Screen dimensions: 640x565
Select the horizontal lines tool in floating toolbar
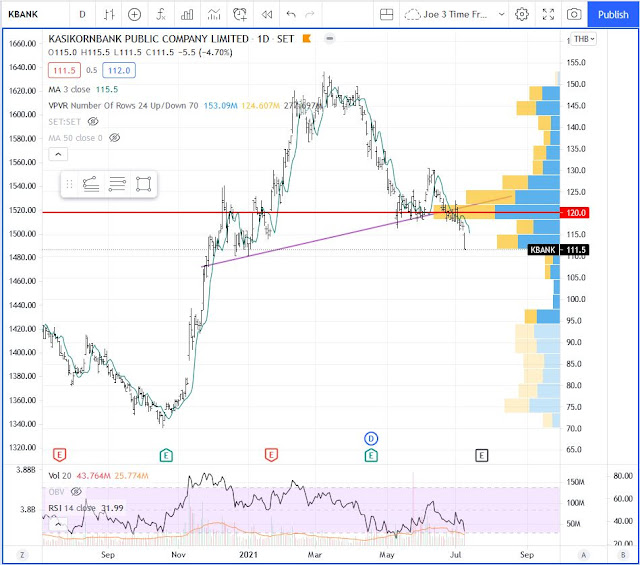117,185
